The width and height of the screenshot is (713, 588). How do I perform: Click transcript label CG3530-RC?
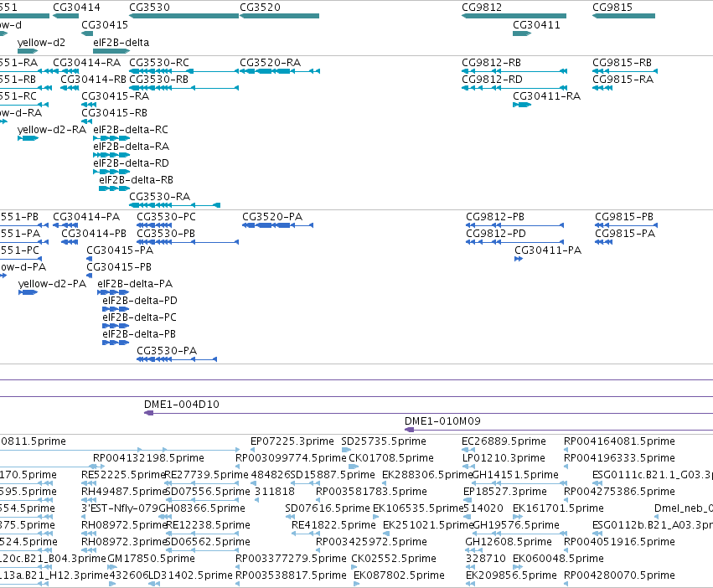[x=159, y=63]
